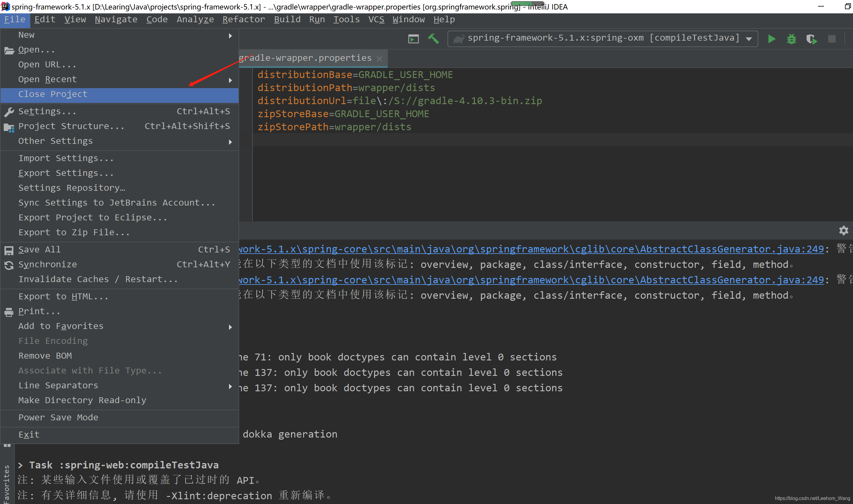853x504 pixels.
Task: Click the Task :spring-web:compileTestJava line
Action: coord(118,465)
